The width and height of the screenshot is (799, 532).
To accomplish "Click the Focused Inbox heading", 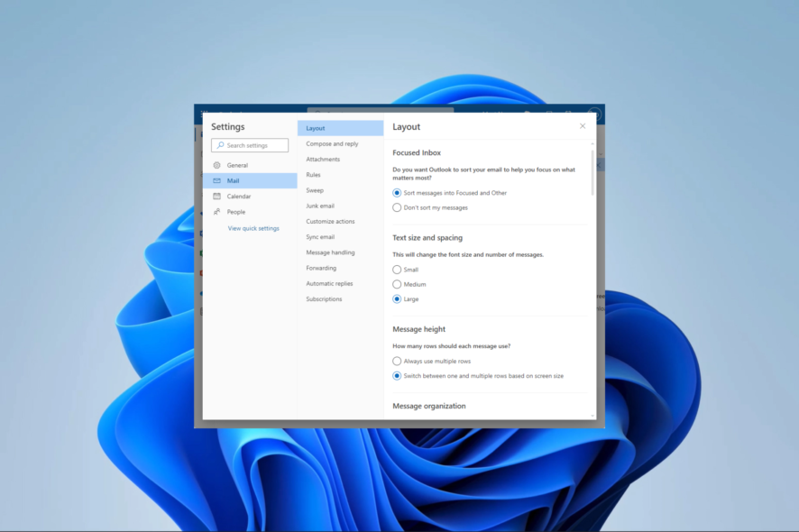I will pos(417,152).
